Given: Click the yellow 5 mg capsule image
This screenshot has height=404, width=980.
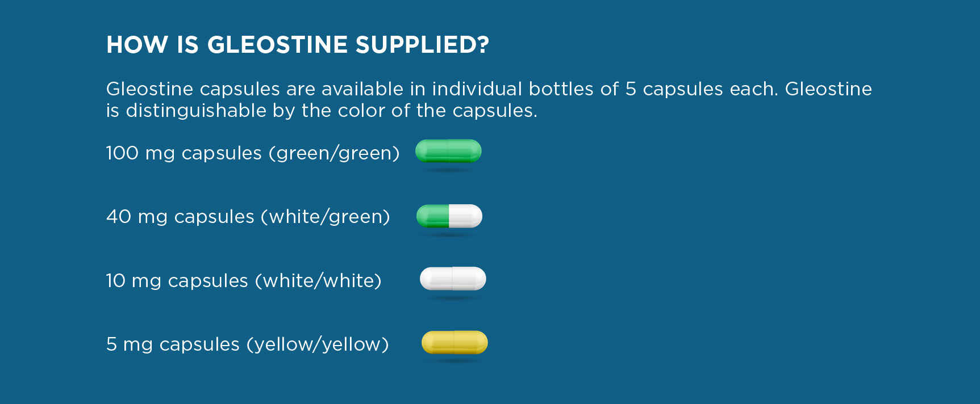Looking at the screenshot, I should point(454,343).
